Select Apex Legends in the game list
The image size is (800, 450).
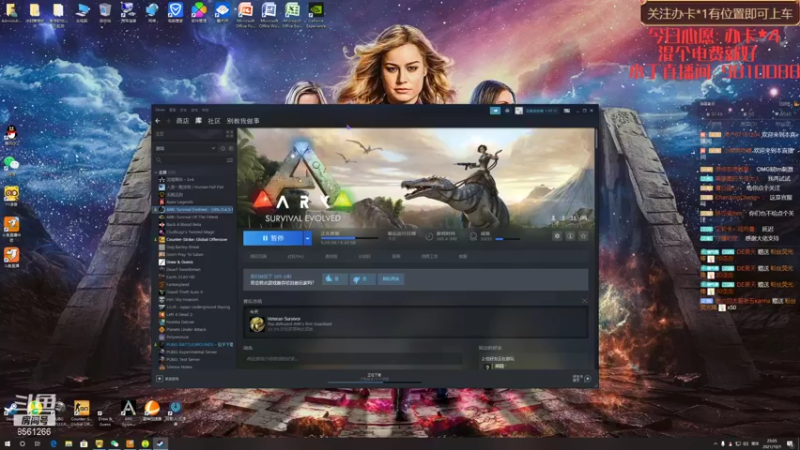[194, 202]
